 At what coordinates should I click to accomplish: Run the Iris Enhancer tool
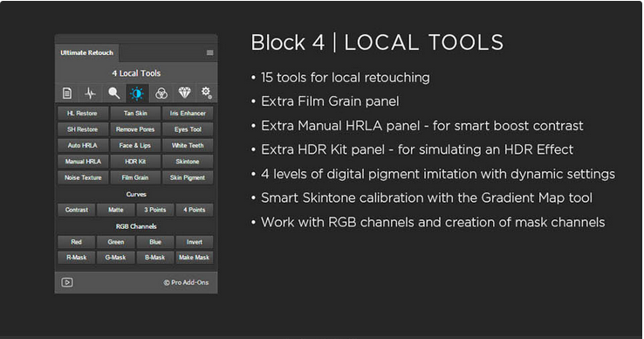188,113
